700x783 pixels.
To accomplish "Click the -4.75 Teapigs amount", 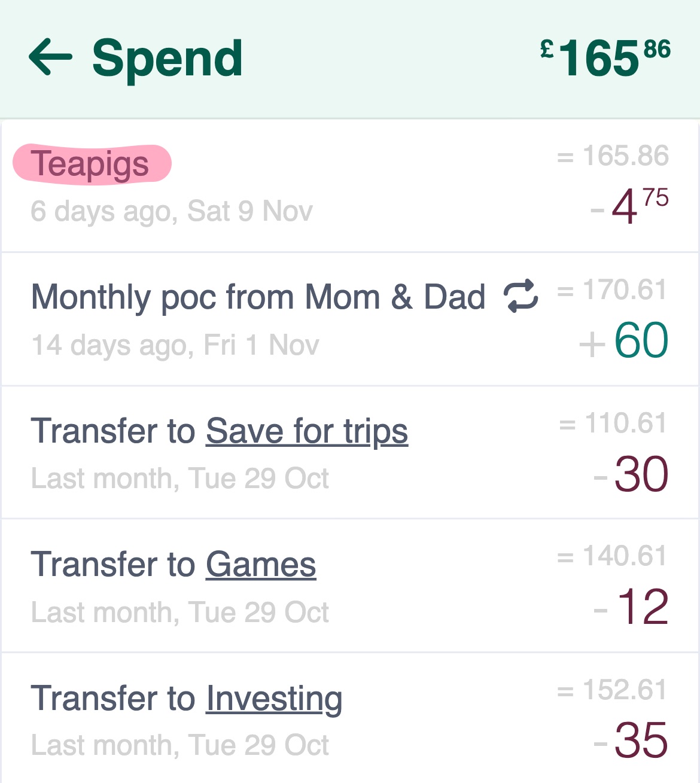I will click(x=629, y=206).
